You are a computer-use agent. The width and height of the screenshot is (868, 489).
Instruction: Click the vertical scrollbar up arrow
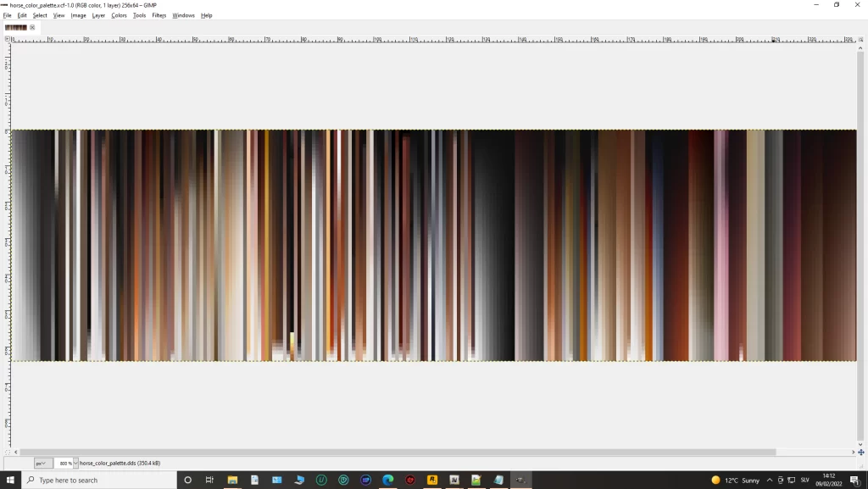click(x=860, y=48)
